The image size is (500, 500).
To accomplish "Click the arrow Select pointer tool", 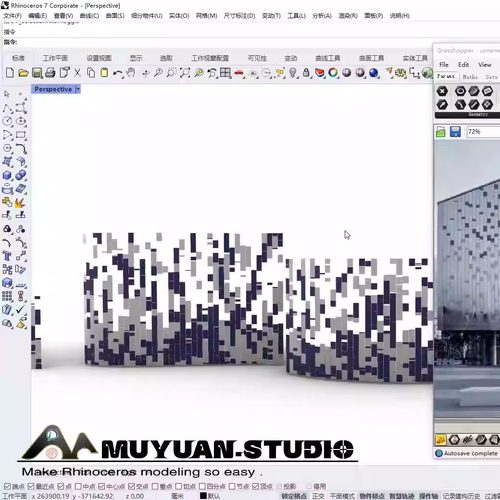I will (7, 94).
